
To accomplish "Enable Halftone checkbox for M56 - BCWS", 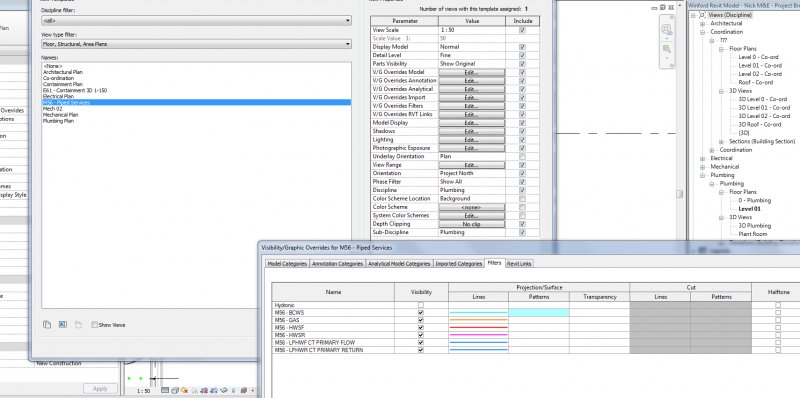I will pyautogui.click(x=778, y=312).
